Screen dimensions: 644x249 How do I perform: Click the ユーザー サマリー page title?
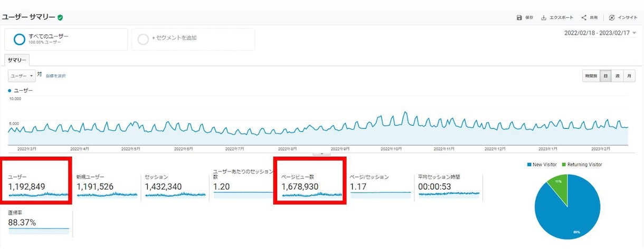pos(29,17)
